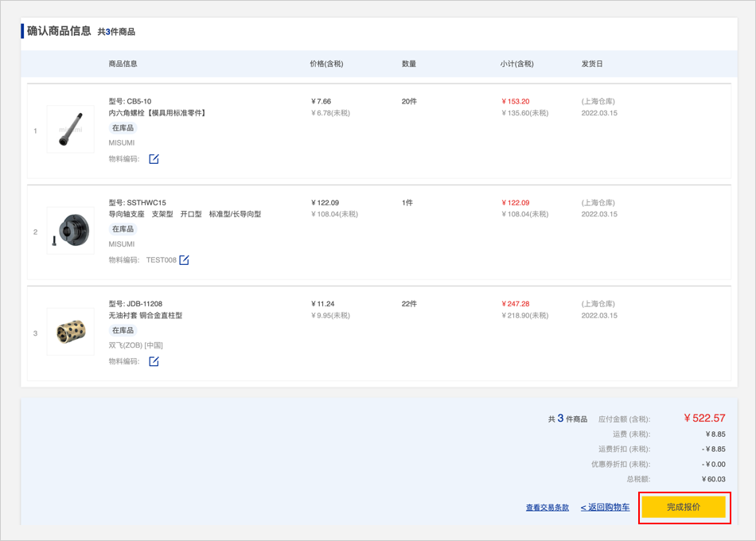756x541 pixels.
Task: Click the 完成报价 button
Action: pos(684,507)
